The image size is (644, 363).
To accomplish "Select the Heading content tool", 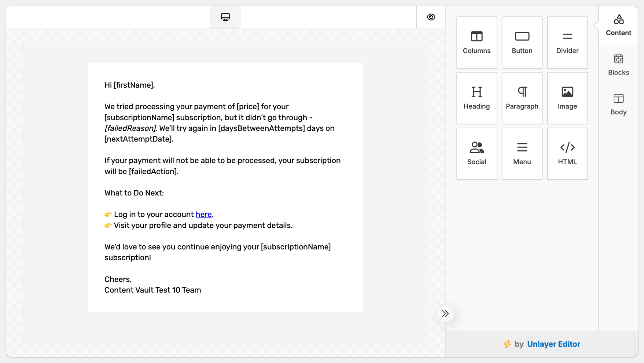I will point(476,98).
